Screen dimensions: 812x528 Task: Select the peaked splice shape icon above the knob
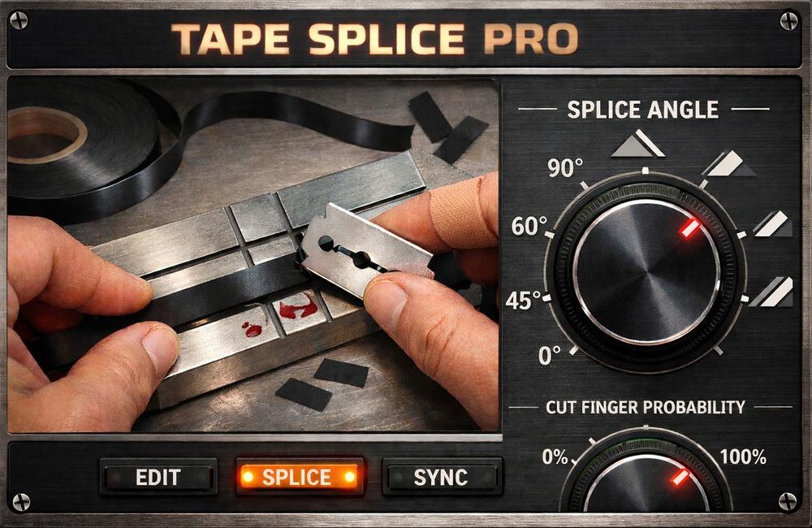click(637, 144)
